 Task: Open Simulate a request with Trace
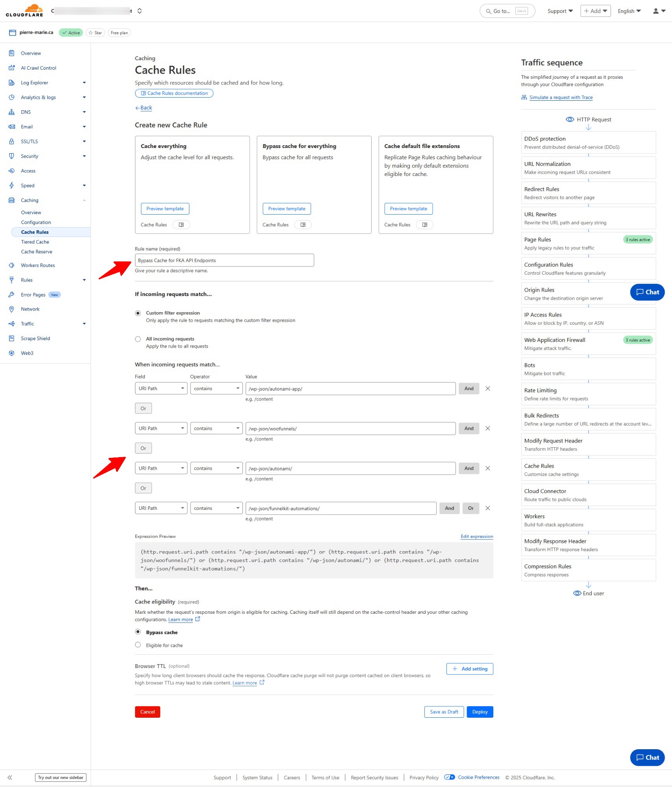(561, 97)
